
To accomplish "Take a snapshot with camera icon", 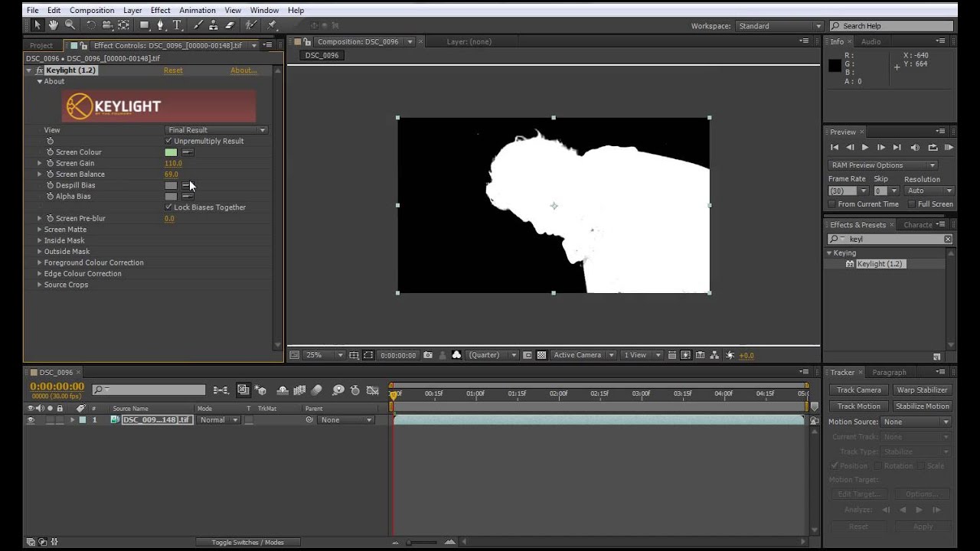I will click(428, 355).
